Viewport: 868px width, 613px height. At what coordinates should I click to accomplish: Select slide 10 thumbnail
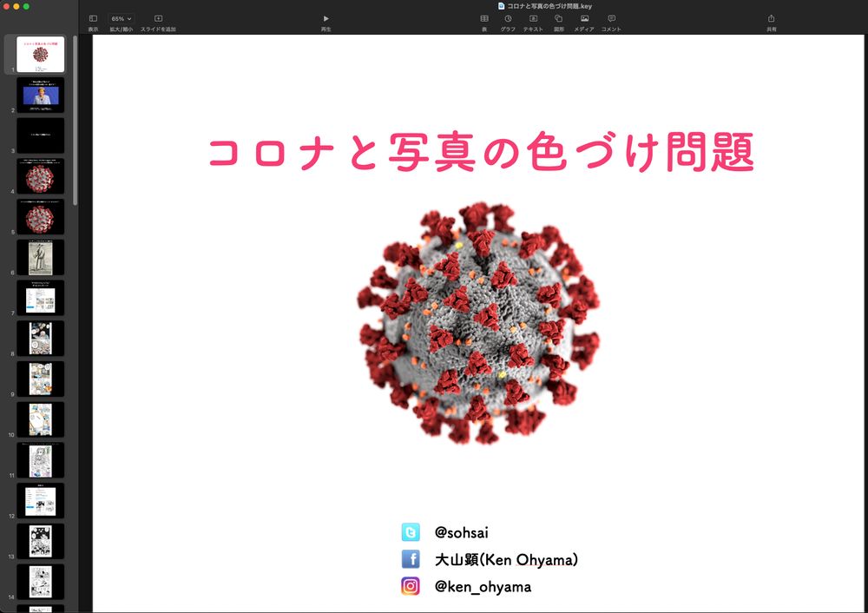pyautogui.click(x=41, y=419)
